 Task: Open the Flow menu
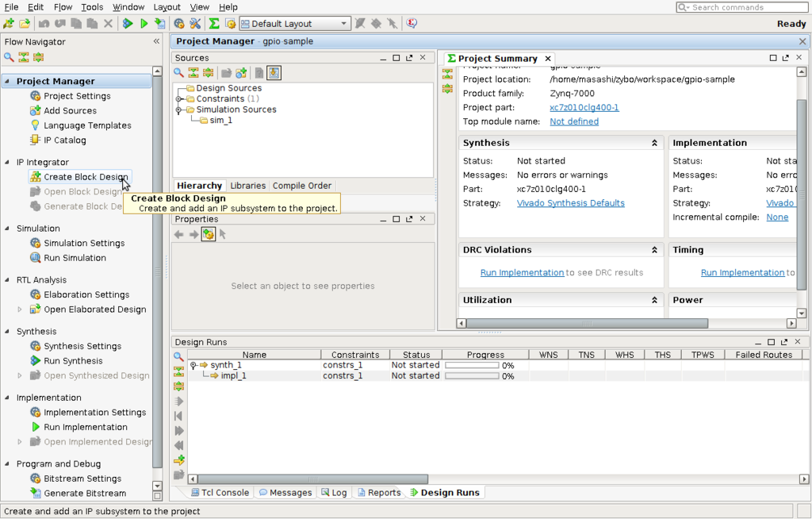pyautogui.click(x=63, y=7)
